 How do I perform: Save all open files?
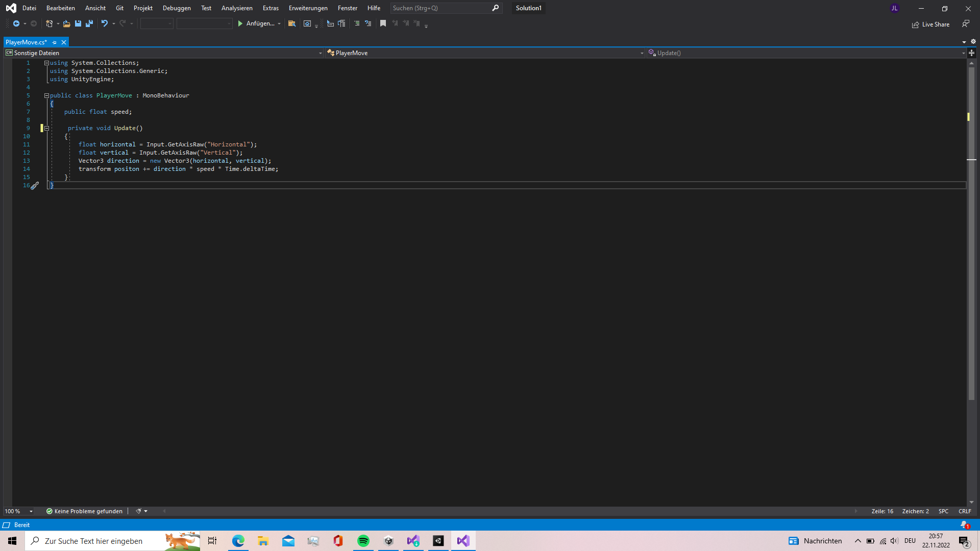pos(89,23)
